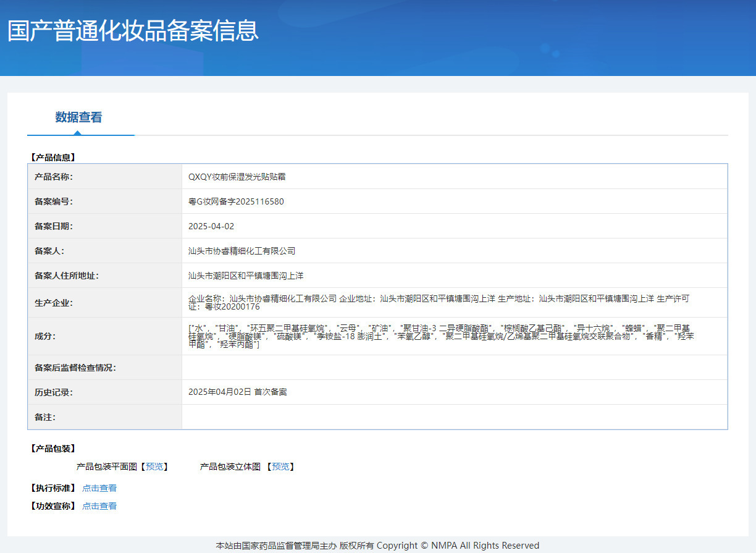756x553 pixels.
Task: Open the 数据查看 tab
Action: (78, 117)
